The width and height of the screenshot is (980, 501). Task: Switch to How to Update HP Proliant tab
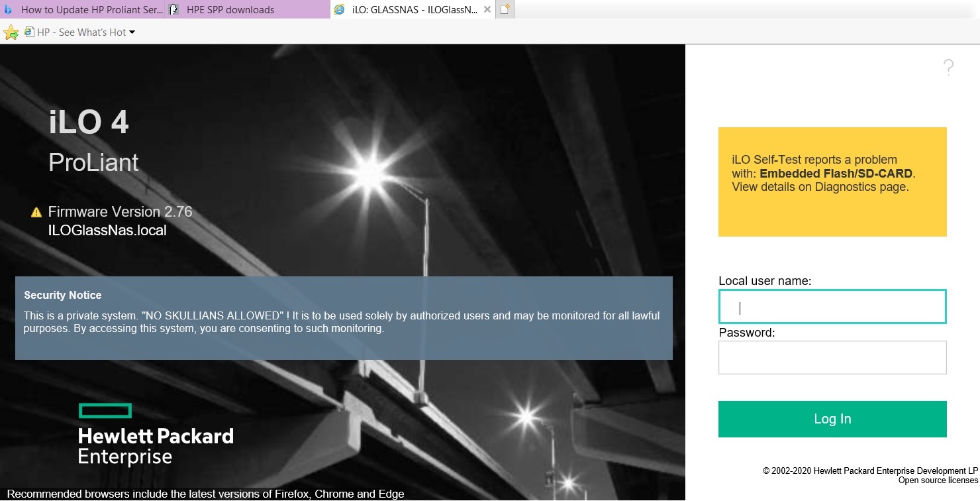pos(83,9)
